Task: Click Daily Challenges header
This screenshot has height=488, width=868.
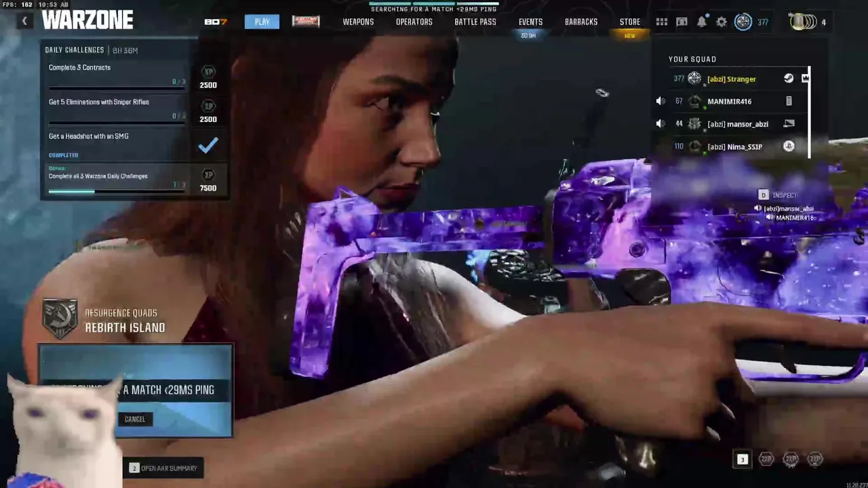Action: pyautogui.click(x=75, y=50)
